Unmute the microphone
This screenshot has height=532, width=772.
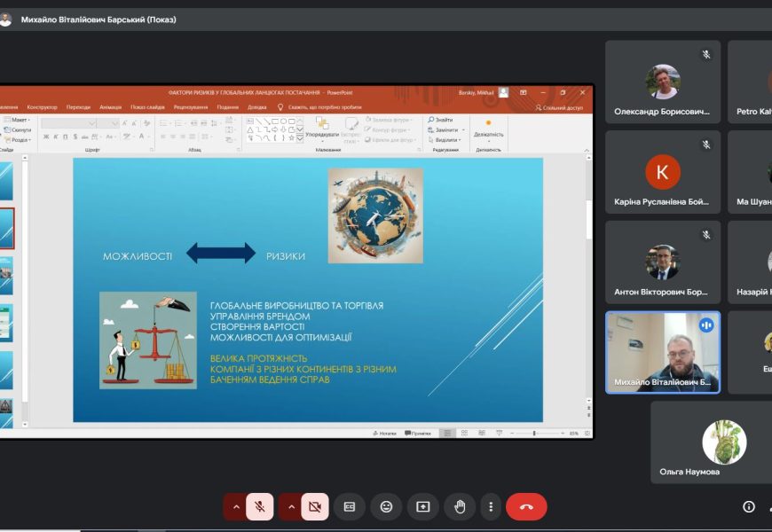[x=259, y=506]
